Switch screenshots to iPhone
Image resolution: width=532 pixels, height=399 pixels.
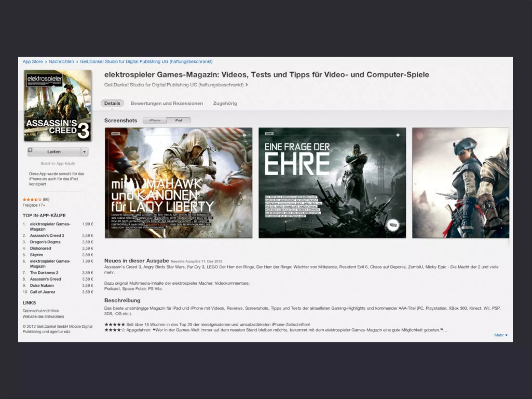(x=155, y=120)
